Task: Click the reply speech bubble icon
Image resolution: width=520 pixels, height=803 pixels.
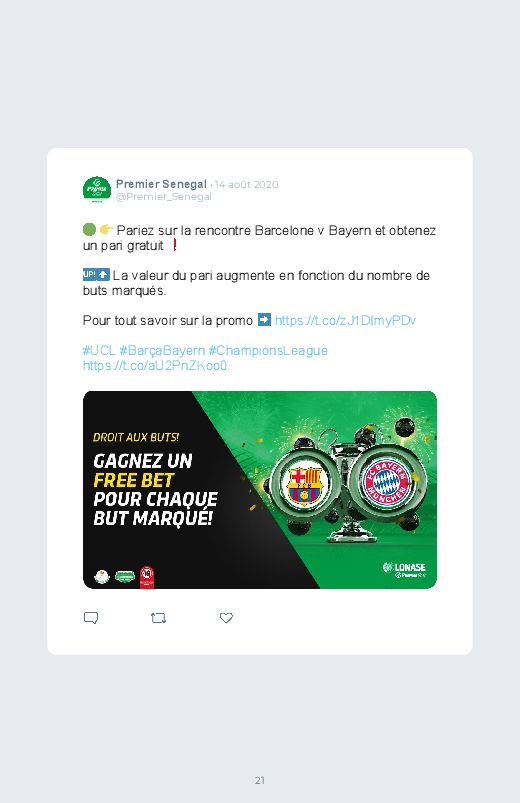Action: [x=91, y=618]
